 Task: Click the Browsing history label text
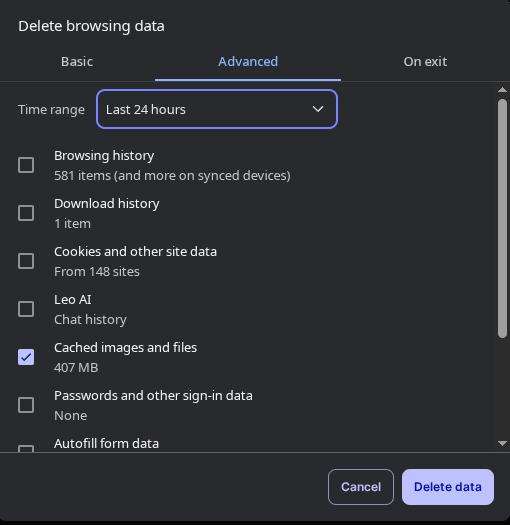point(104,156)
